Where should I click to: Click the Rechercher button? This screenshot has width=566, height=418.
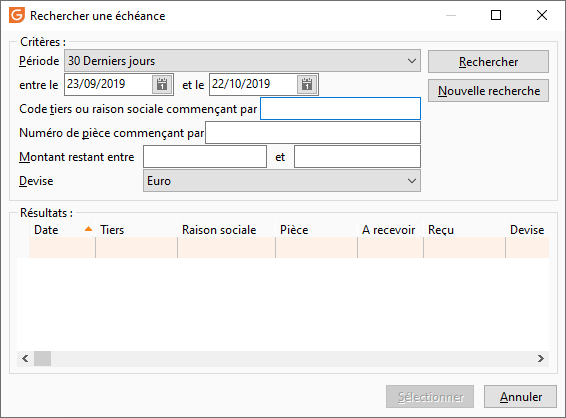(488, 62)
